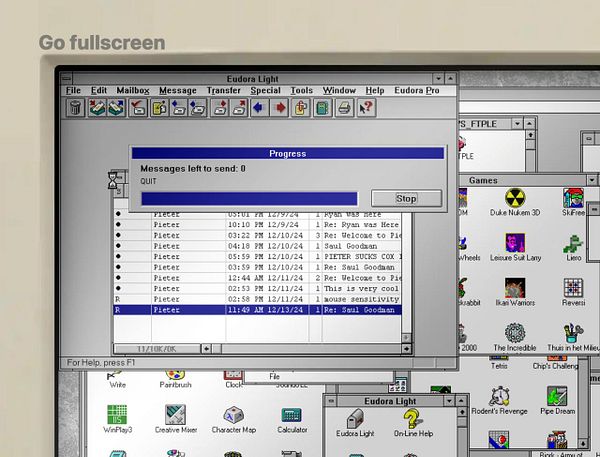
Task: Select message 'This is very cool'
Action: coord(257,288)
